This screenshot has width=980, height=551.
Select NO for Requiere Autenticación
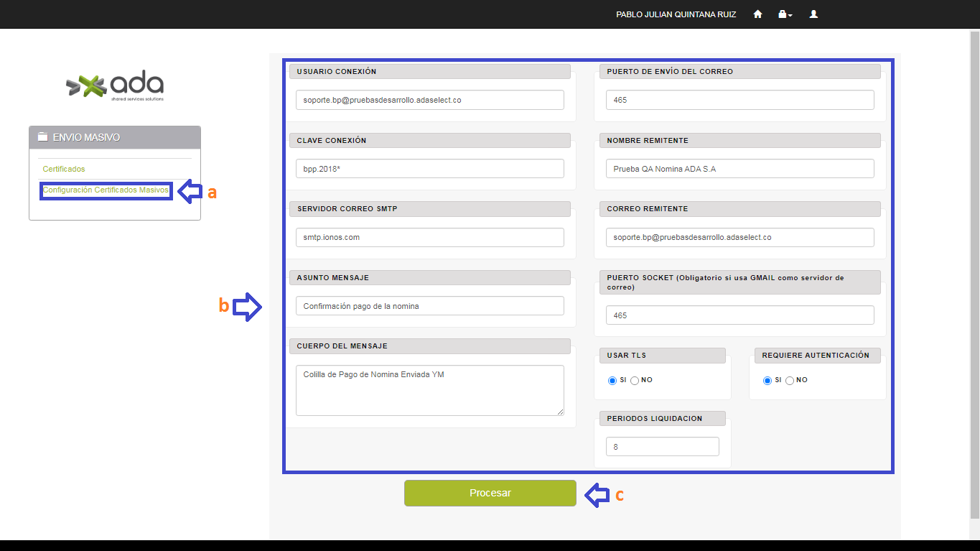coord(790,380)
